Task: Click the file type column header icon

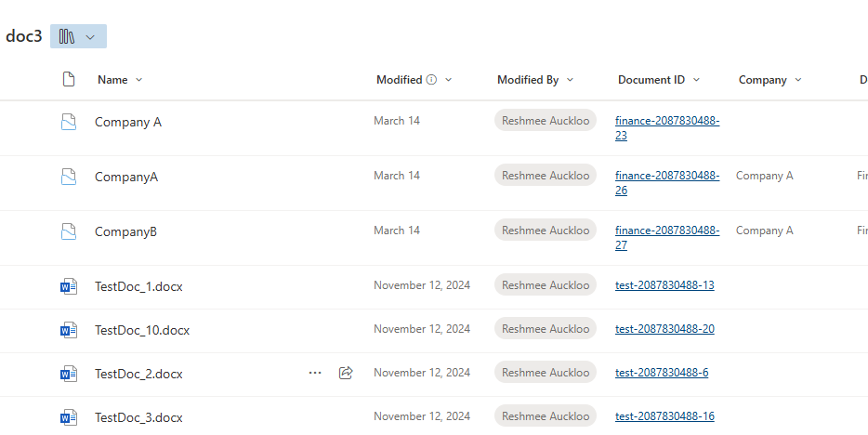Action: (x=68, y=80)
